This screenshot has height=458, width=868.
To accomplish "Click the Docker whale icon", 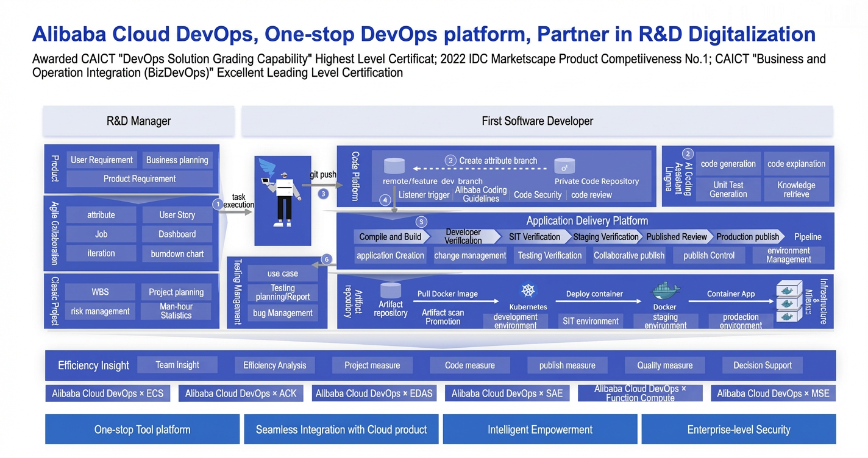I will 665,290.
